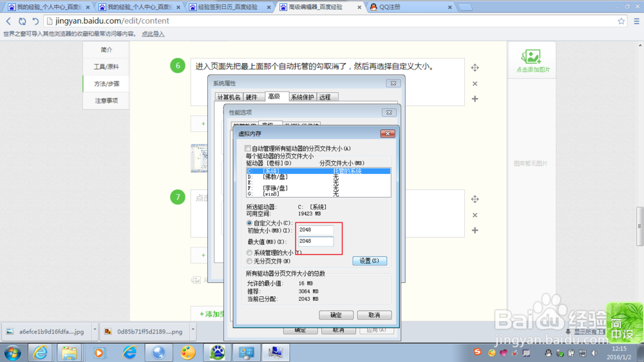This screenshot has width=644, height=362.
Task: Delete step 7 with its X icon
Action: click(x=475, y=215)
